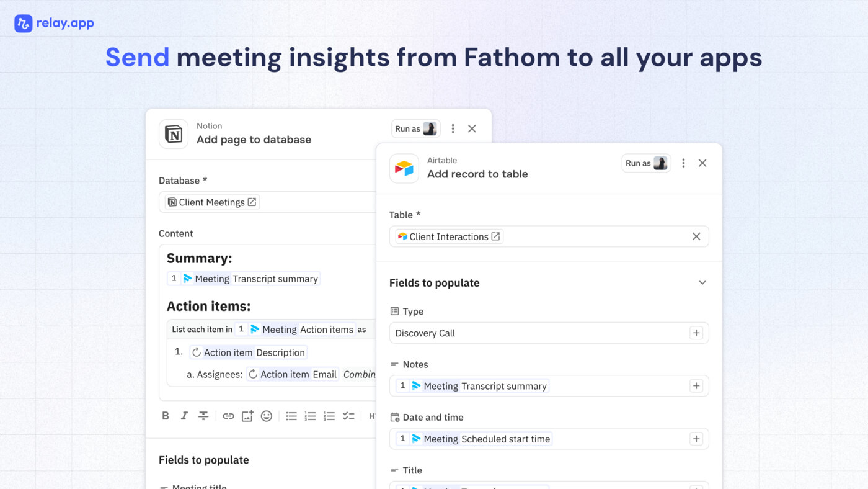Clear the Client Interactions table selection
Image resolution: width=868 pixels, height=489 pixels.
point(696,236)
